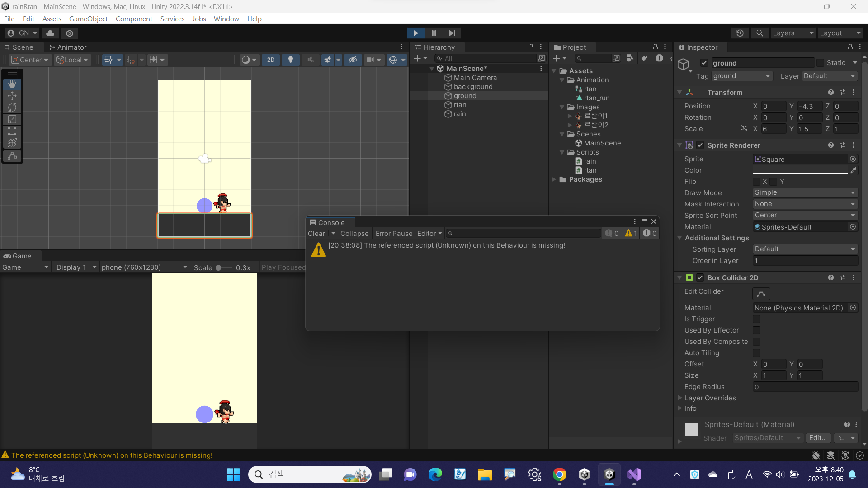Enable Used By Composite checkbox

click(x=756, y=342)
